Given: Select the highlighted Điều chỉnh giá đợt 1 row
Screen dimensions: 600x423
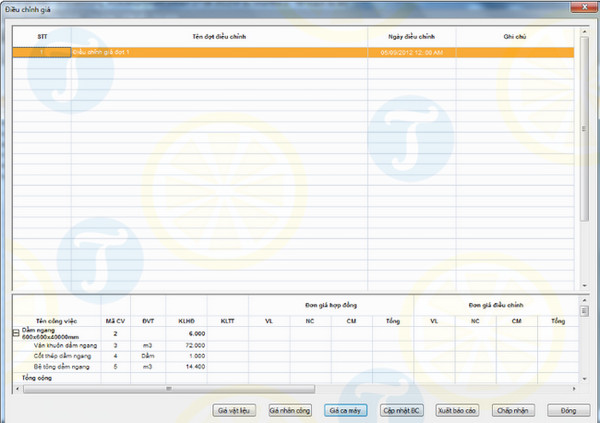Looking at the screenshot, I should (x=220, y=51).
